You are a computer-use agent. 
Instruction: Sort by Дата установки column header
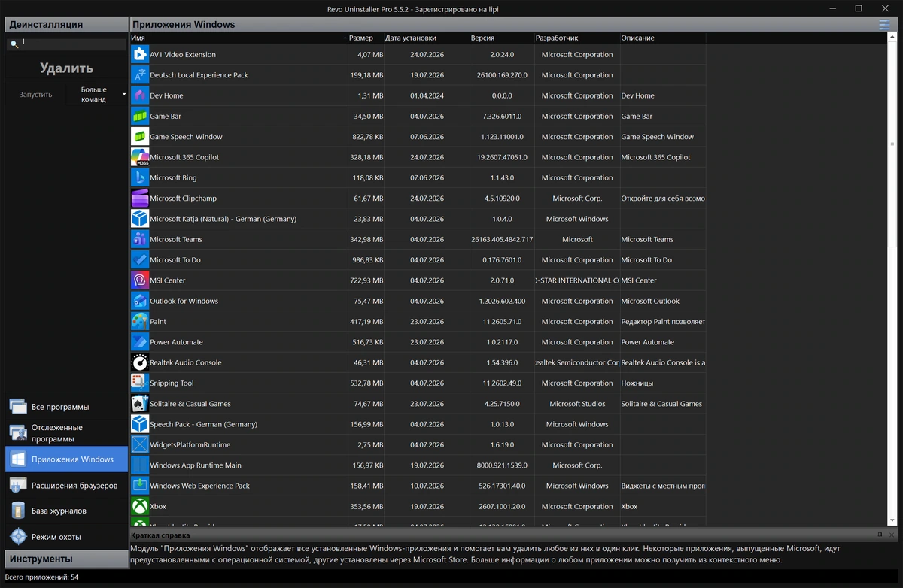[427, 38]
